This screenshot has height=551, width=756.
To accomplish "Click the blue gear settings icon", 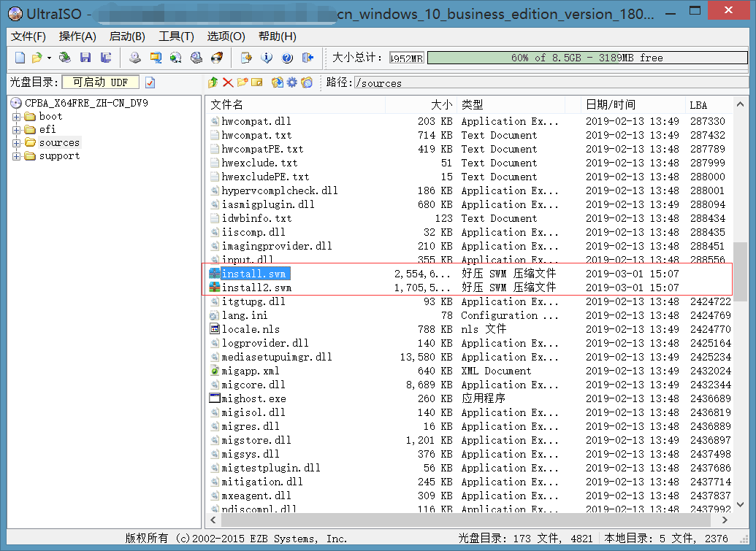I will (292, 82).
